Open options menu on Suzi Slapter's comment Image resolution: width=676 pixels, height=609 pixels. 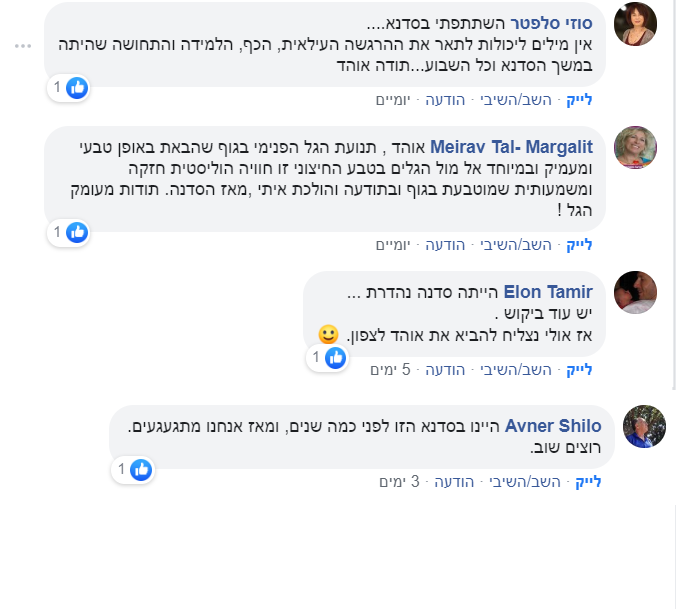coord(23,46)
